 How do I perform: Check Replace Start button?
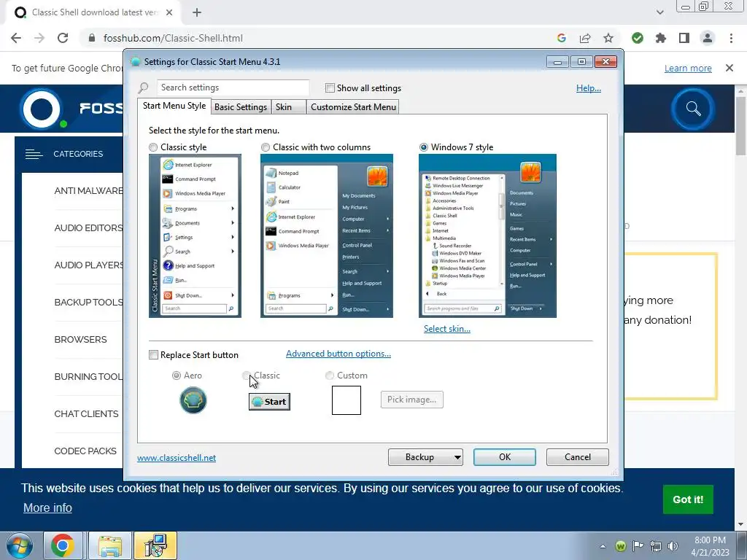(x=153, y=355)
